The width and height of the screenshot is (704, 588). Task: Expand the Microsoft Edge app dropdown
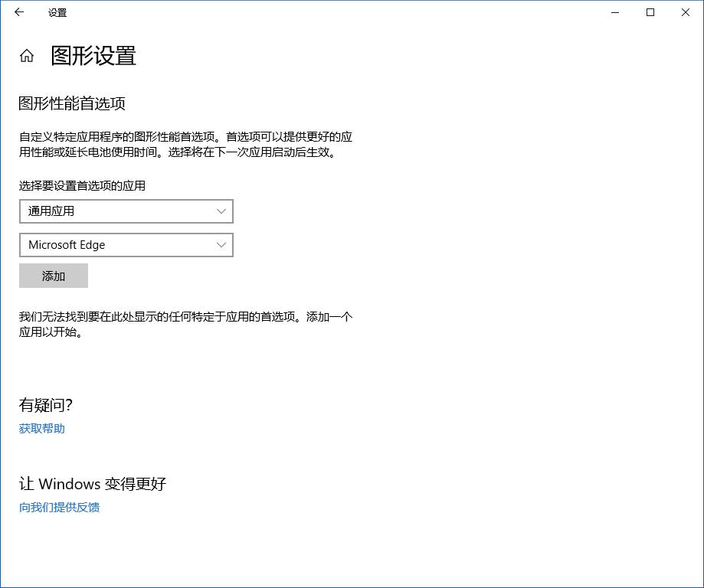pos(126,245)
